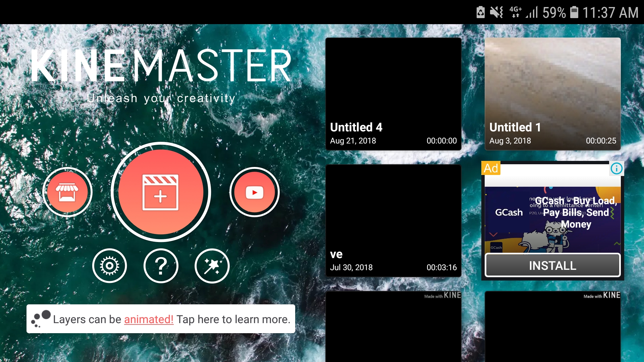Open the gear settings icon
The height and width of the screenshot is (362, 644).
point(110,266)
